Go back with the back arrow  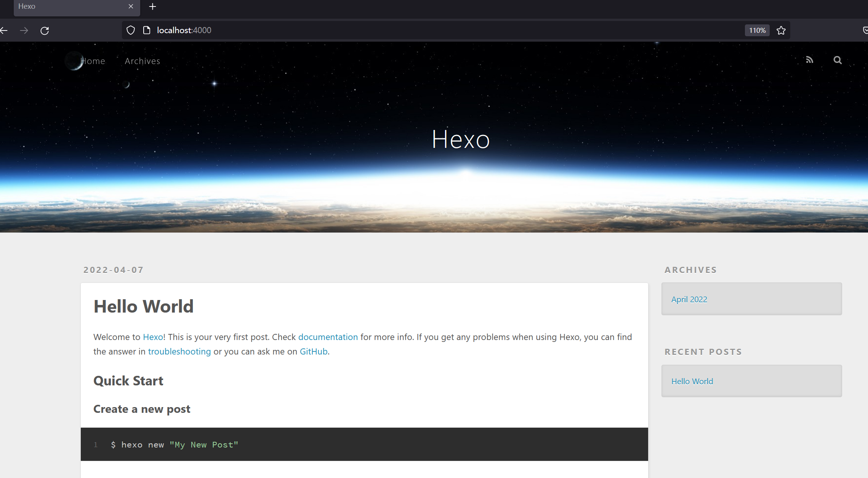click(x=4, y=30)
